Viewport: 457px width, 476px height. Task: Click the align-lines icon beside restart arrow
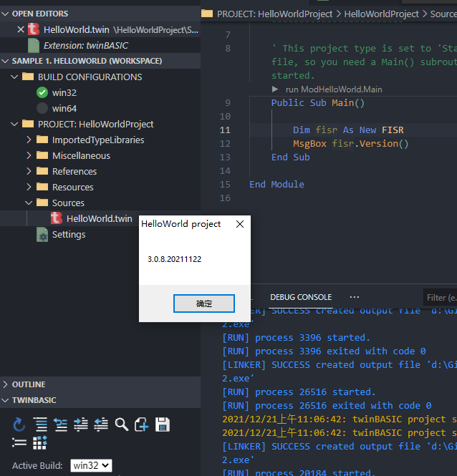tap(41, 424)
